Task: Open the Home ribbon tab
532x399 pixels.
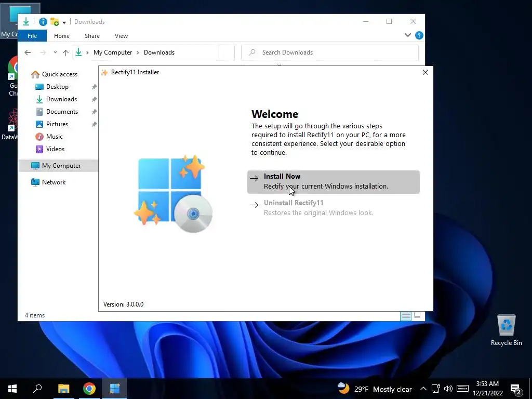Action: coord(62,36)
